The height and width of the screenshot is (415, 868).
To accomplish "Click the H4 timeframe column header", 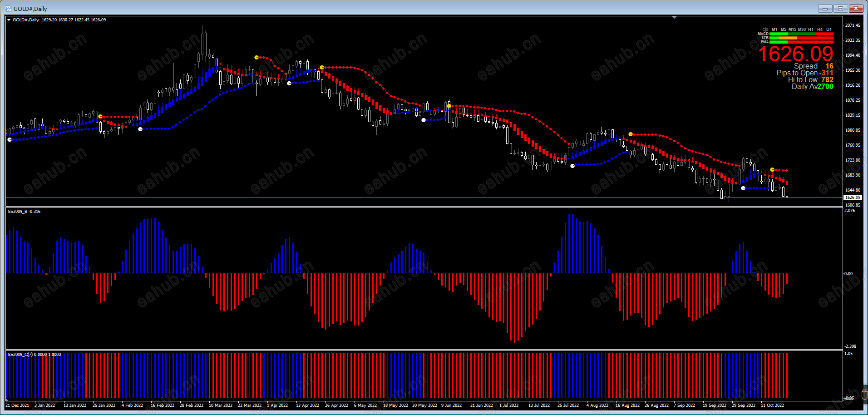I will click(x=820, y=30).
